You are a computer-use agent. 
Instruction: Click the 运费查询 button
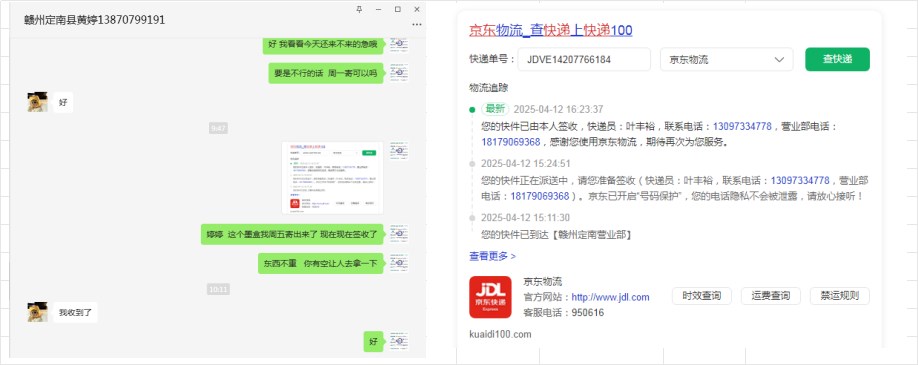[x=770, y=296]
